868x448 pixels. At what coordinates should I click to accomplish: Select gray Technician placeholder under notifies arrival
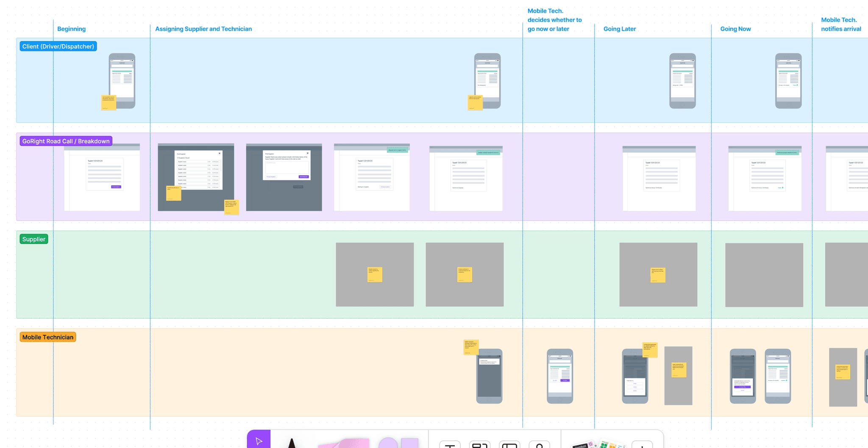click(843, 377)
